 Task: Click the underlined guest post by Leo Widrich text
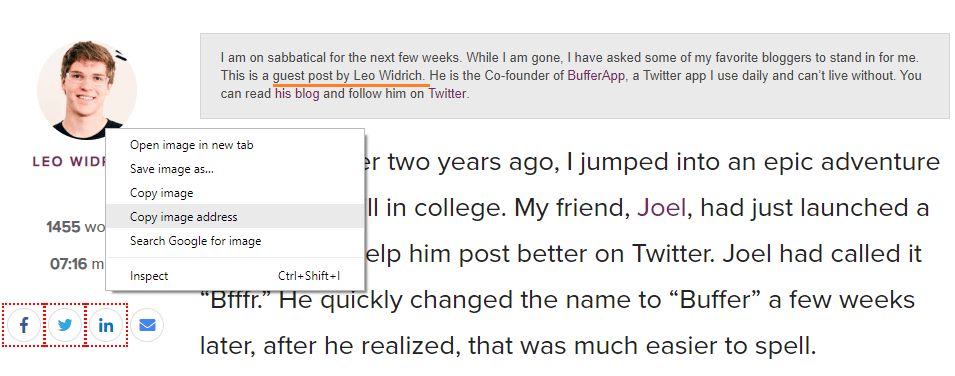click(x=351, y=76)
